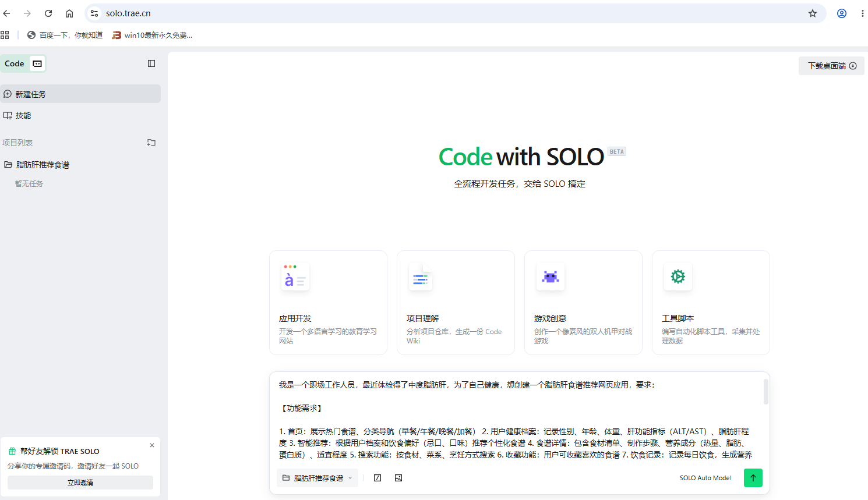This screenshot has width=868, height=500.
Task: Open the 脂肪肝推荐食谱 project dropdown
Action: pos(317,478)
